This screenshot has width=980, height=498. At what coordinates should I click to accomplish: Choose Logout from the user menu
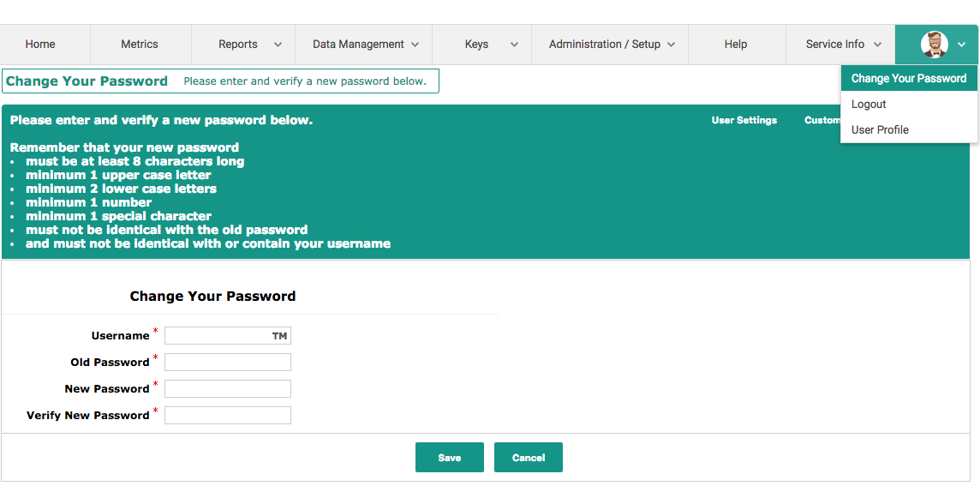[869, 105]
